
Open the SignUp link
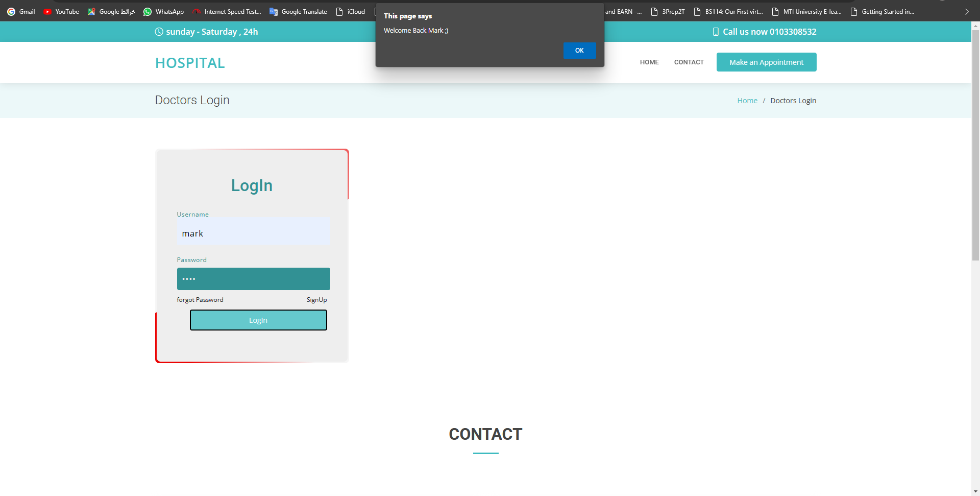point(317,300)
